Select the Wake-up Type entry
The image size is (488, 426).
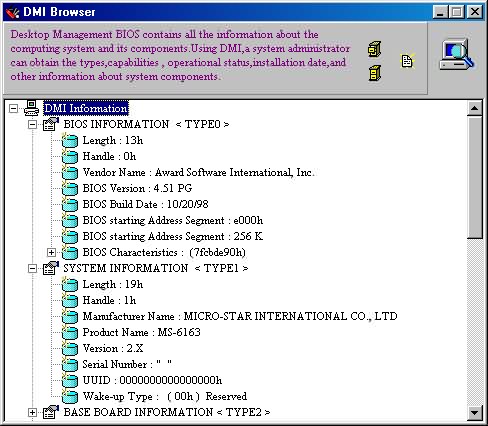tap(165, 396)
